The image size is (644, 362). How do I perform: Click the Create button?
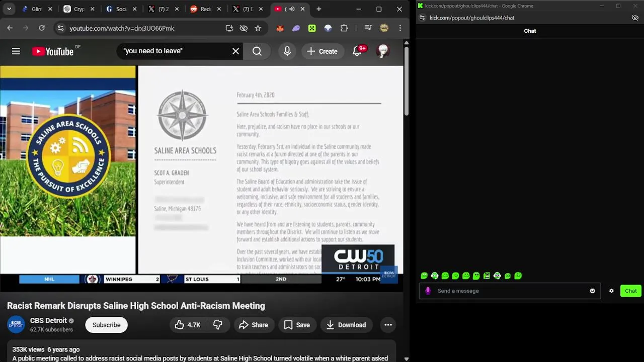coord(322,51)
